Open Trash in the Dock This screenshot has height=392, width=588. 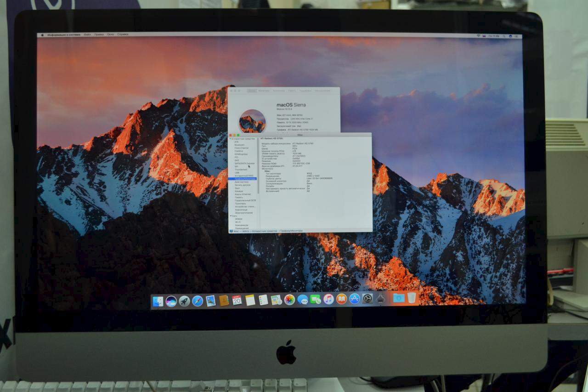(412, 298)
